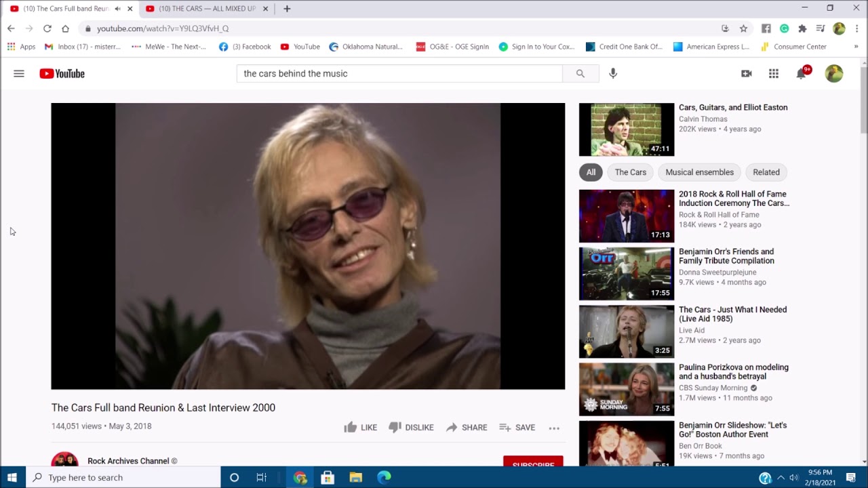Select the Musical ensembles chip
Image resolution: width=868 pixels, height=488 pixels.
tap(699, 172)
